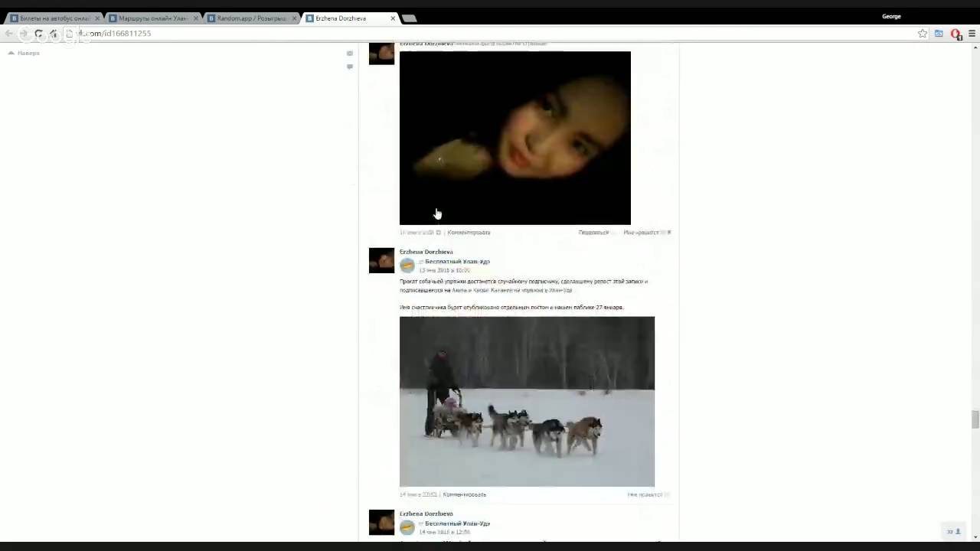Open 'Erzhena Dorzhieva' name on the bottom post
The image size is (980, 551).
point(426,514)
